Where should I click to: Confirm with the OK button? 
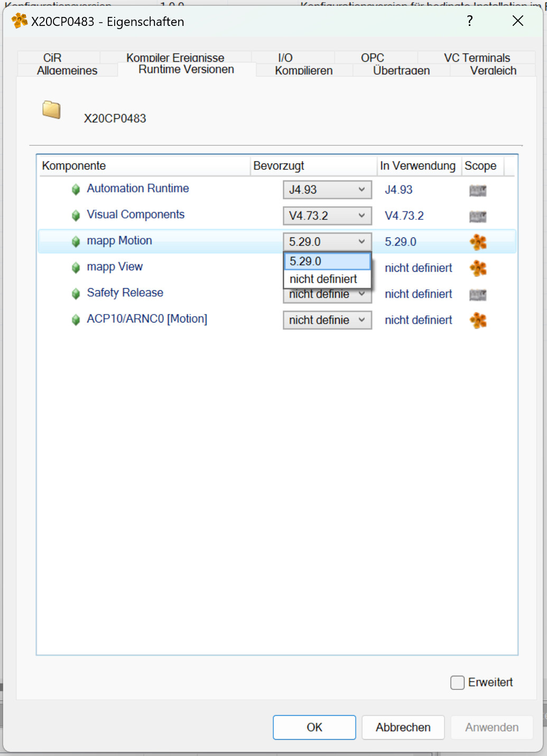314,727
